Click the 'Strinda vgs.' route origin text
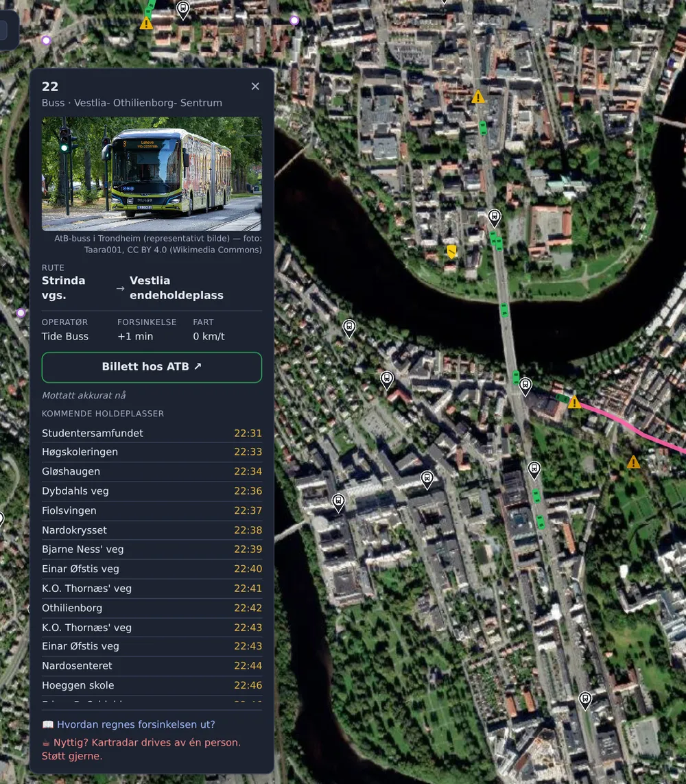 click(64, 288)
